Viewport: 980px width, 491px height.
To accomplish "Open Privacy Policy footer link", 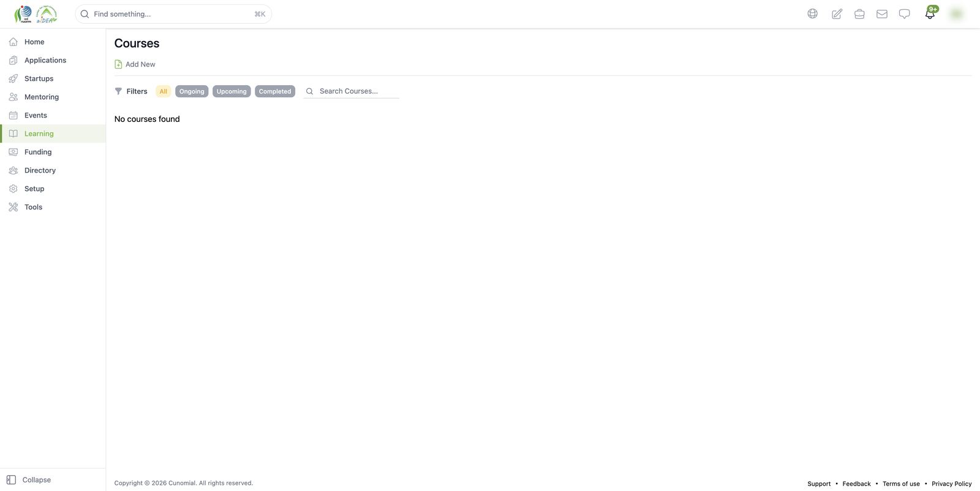I will (x=951, y=484).
